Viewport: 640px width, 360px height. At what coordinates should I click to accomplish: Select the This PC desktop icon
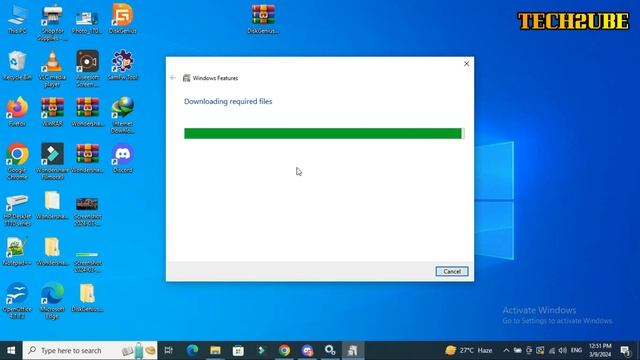(x=17, y=19)
